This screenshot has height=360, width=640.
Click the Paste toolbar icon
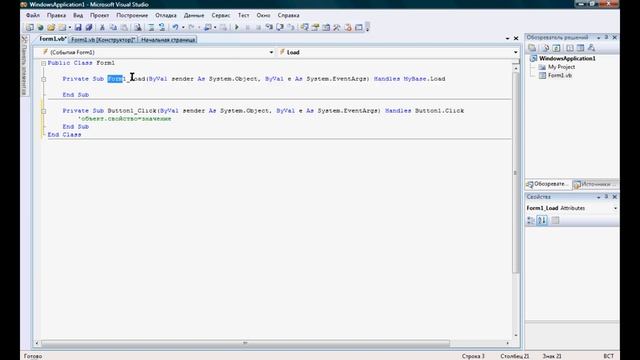[x=124, y=27]
